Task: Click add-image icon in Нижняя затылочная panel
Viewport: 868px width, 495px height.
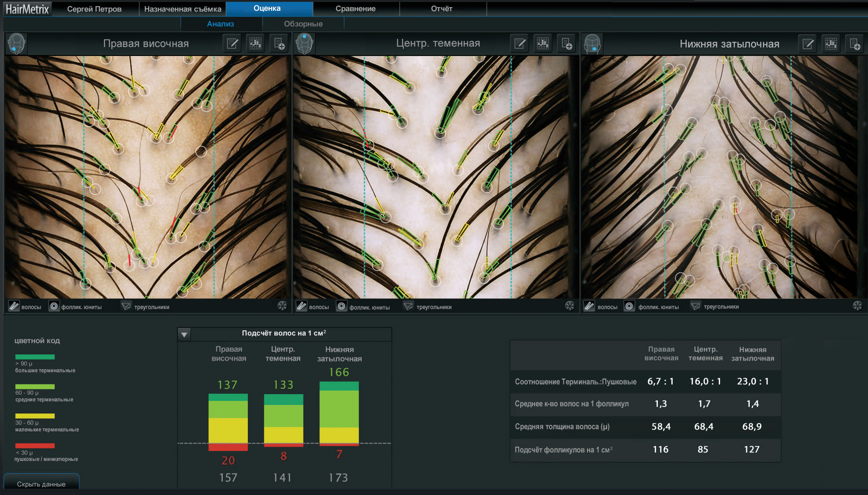Action: 855,44
